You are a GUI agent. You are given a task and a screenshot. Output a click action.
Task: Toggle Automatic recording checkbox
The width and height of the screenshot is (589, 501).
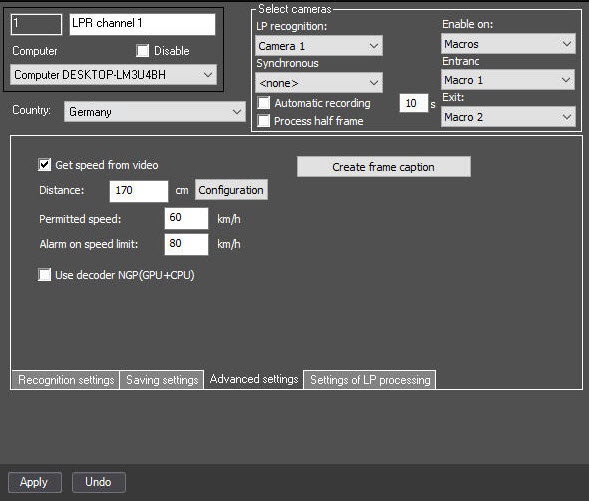click(263, 103)
